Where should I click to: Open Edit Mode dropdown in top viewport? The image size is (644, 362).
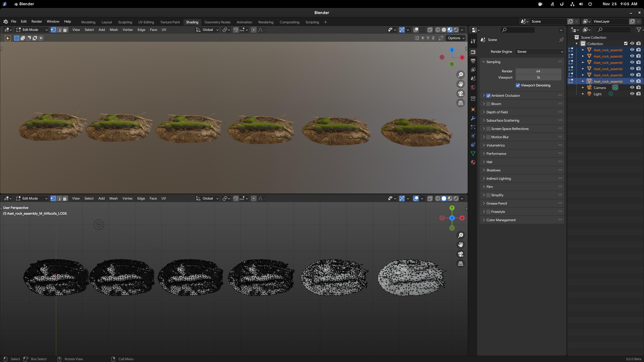32,30
